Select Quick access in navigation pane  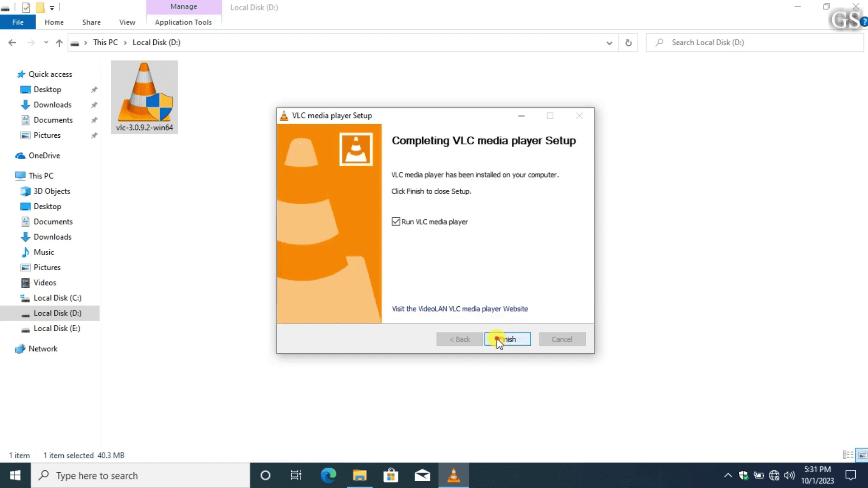50,74
